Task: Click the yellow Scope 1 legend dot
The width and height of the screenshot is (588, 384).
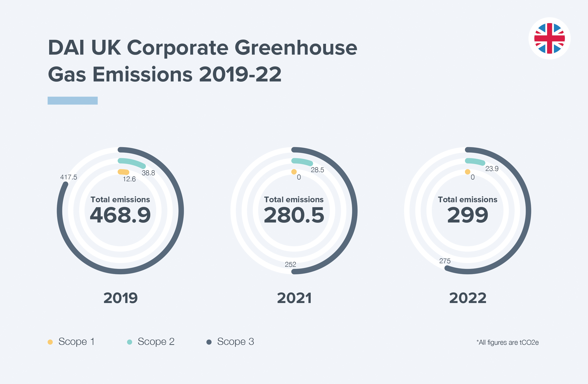Action: coord(50,342)
